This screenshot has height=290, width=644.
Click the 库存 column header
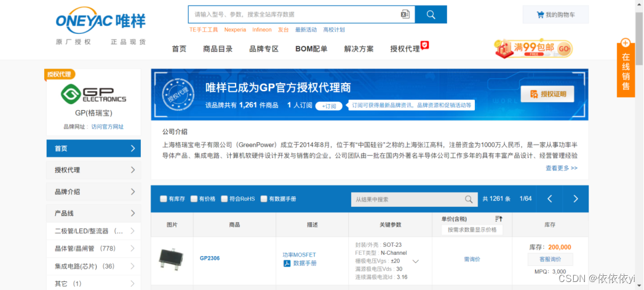550,225
